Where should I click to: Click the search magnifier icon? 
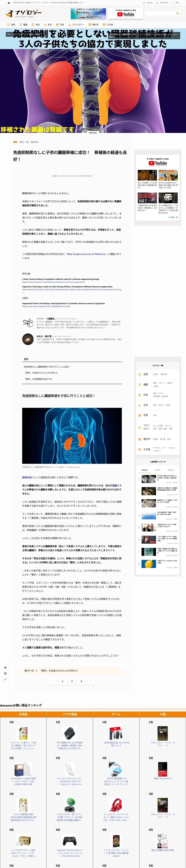(x=178, y=13)
